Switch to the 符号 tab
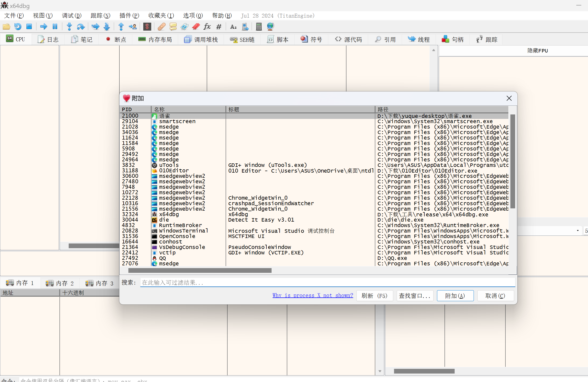The width and height of the screenshot is (588, 382). point(311,39)
